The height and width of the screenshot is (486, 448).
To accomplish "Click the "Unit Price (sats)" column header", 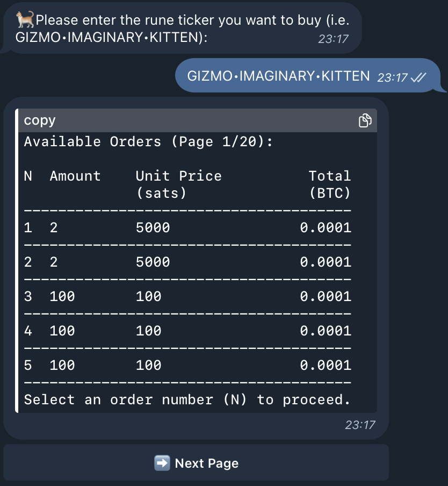I will click(178, 184).
